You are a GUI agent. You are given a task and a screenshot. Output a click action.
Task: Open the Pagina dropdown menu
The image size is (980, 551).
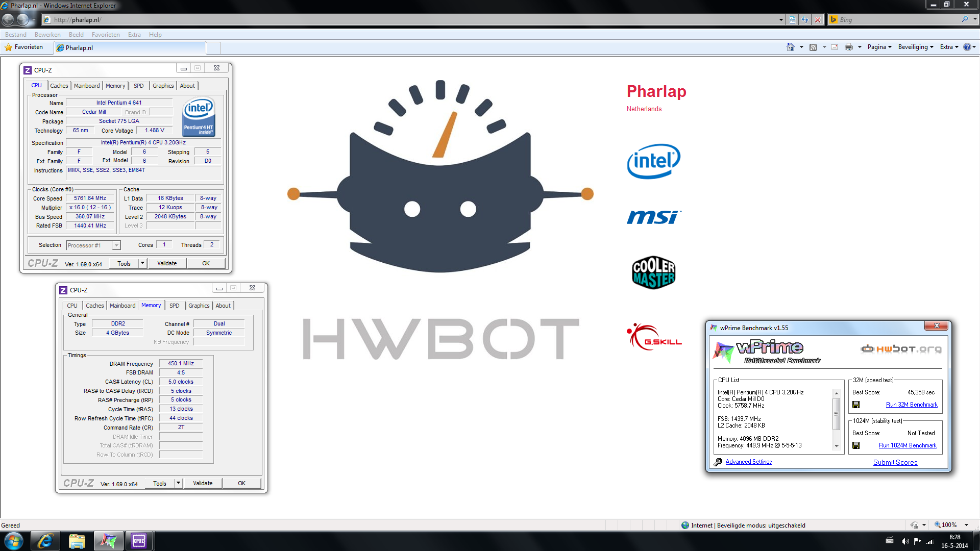[x=879, y=47]
